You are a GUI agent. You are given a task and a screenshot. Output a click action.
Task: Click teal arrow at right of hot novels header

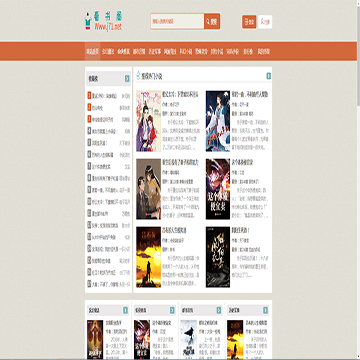pyautogui.click(x=269, y=76)
